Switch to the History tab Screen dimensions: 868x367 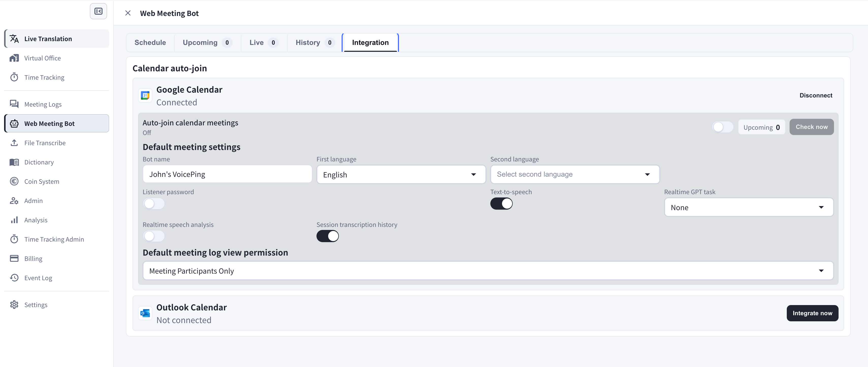pyautogui.click(x=315, y=42)
